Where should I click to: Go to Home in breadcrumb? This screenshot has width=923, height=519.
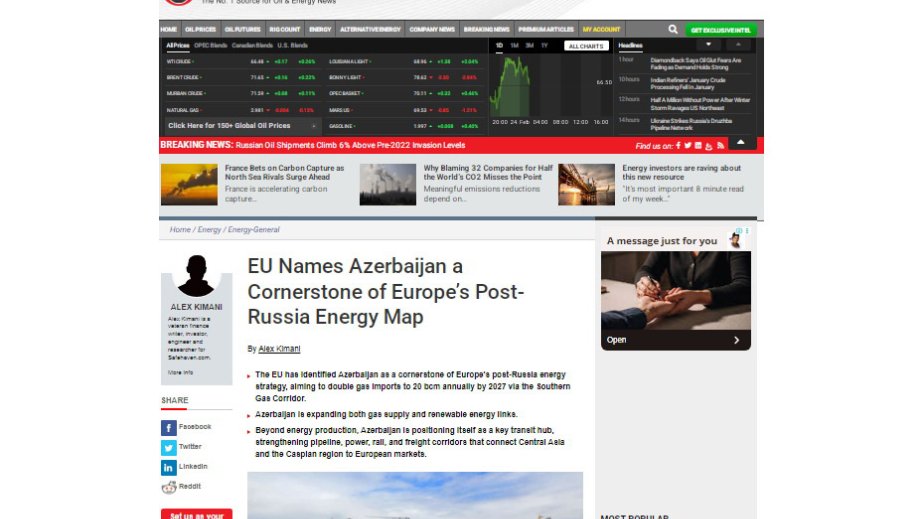[180, 229]
